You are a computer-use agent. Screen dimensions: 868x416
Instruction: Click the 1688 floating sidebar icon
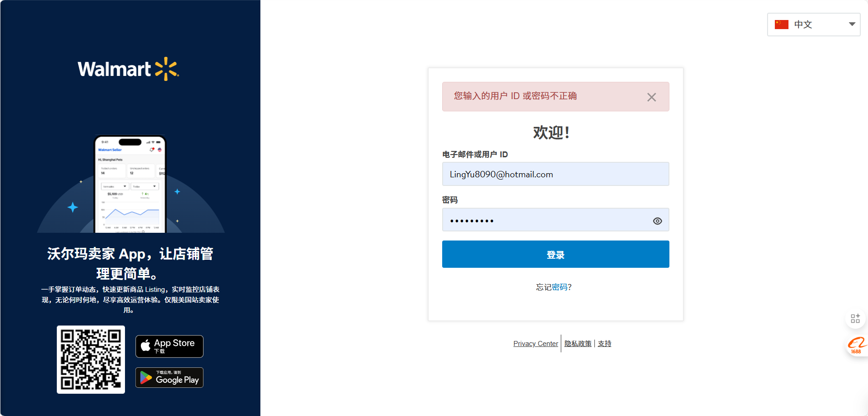click(x=856, y=346)
